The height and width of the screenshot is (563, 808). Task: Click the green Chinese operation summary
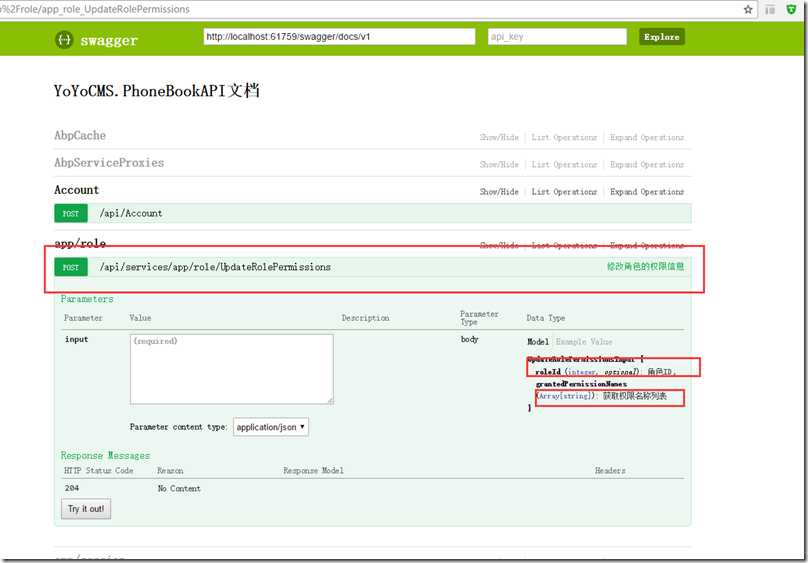click(645, 266)
